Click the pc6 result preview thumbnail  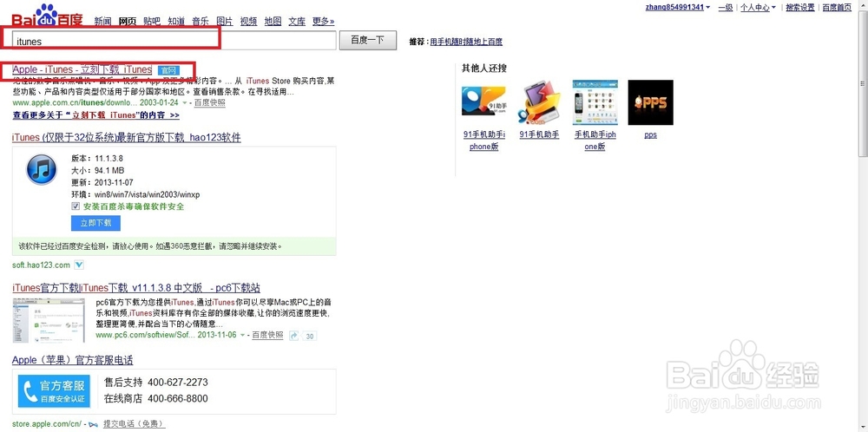(x=49, y=320)
